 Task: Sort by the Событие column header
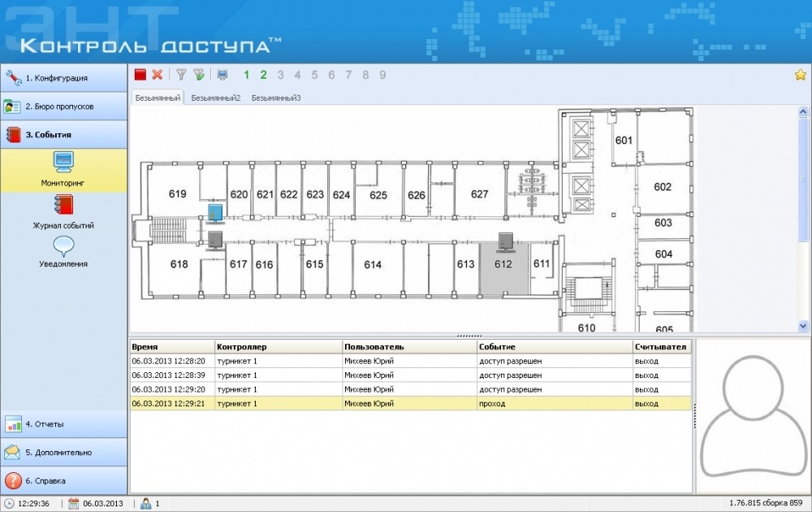click(x=555, y=347)
